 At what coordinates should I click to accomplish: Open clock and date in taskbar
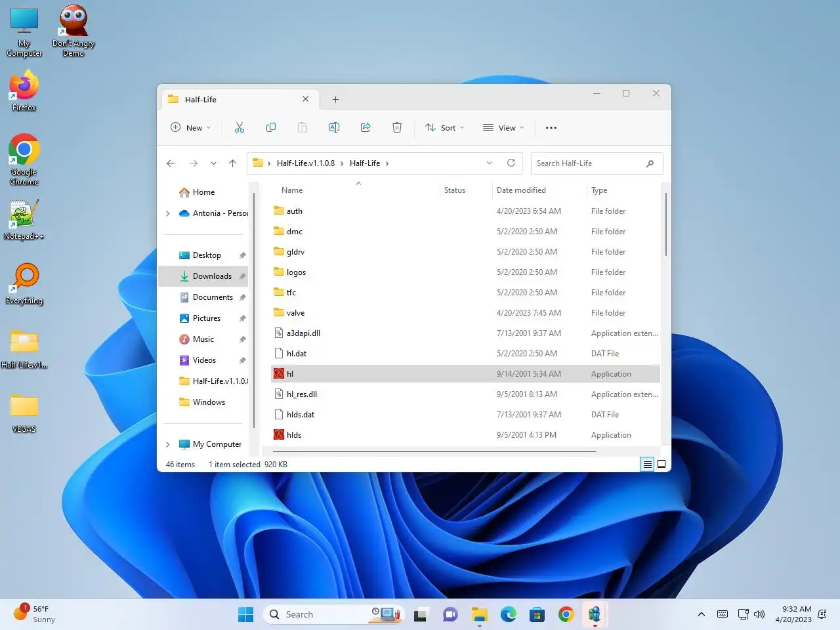[793, 614]
